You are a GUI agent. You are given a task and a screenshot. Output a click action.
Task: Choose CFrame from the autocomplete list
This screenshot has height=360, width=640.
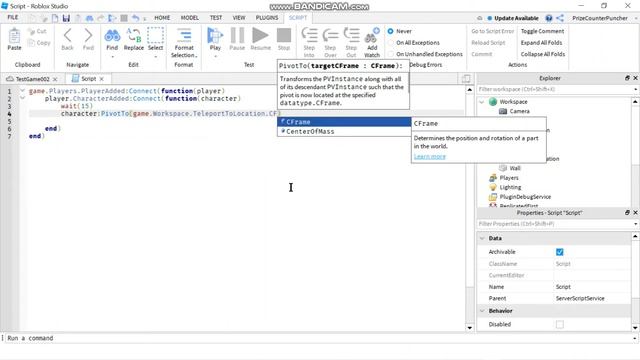(x=344, y=122)
